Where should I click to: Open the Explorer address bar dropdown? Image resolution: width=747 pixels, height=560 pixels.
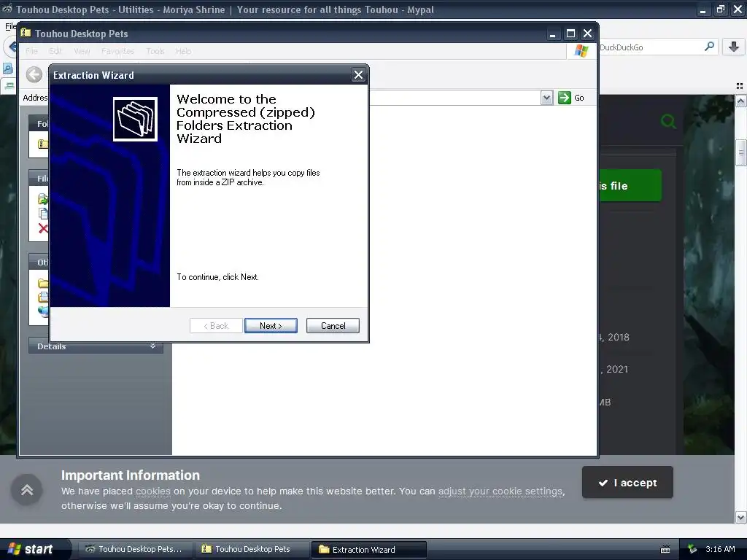[546, 98]
